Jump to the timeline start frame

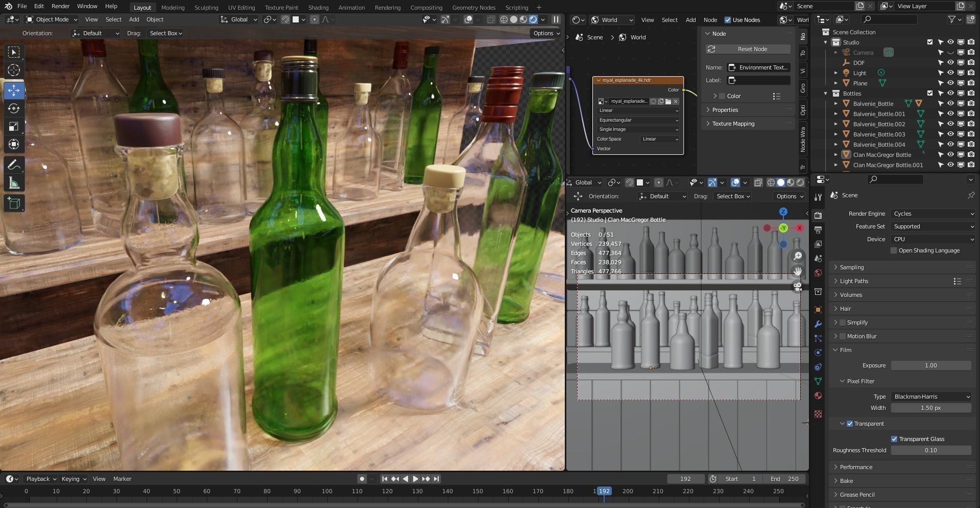pyautogui.click(x=385, y=479)
